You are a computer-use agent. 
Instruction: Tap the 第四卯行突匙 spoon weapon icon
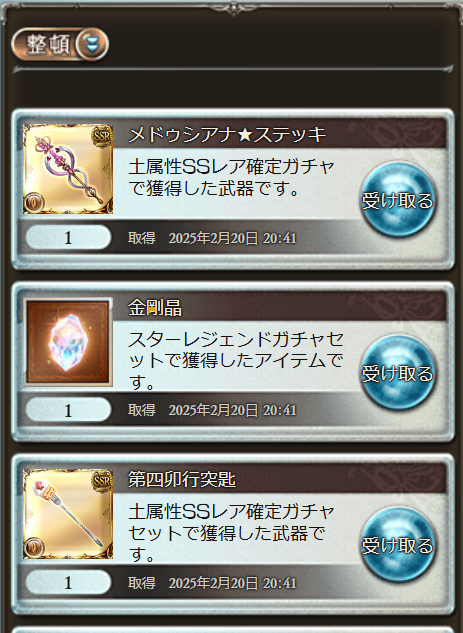point(68,514)
